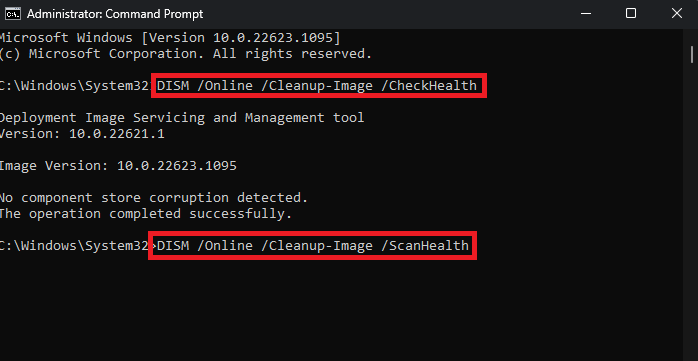This screenshot has width=698, height=361.
Task: Click the Command Prompt icon in title bar
Action: pyautogui.click(x=12, y=14)
